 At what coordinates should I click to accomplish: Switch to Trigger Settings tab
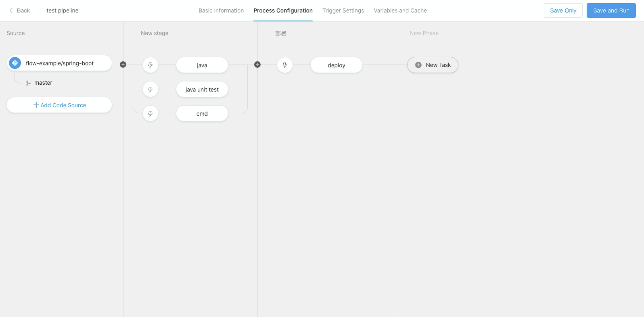pyautogui.click(x=343, y=10)
